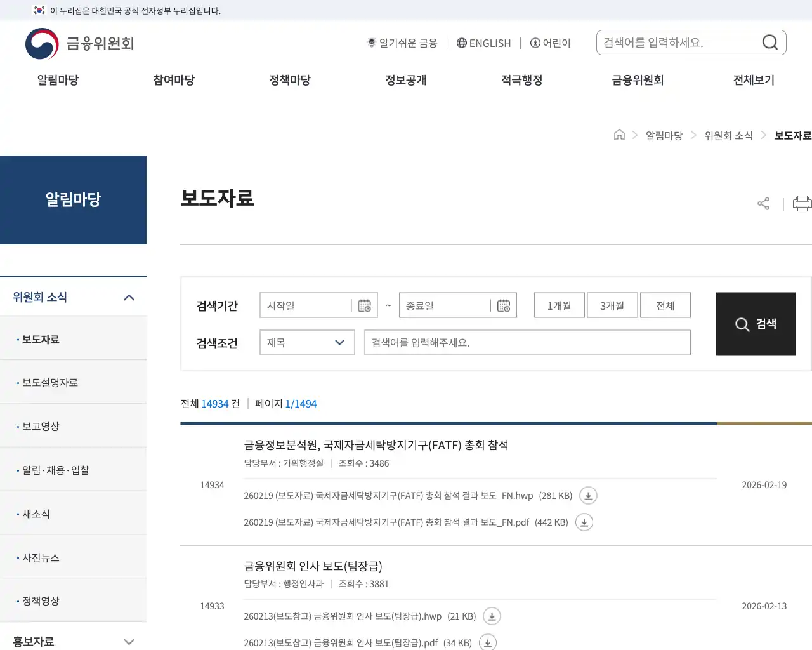This screenshot has width=812, height=650.
Task: Open the 제목 search condition dropdown
Action: click(x=307, y=343)
